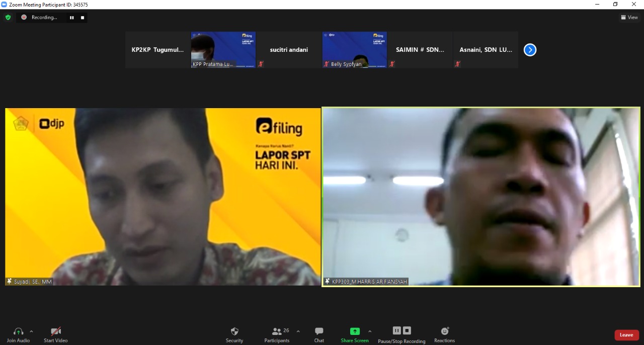The height and width of the screenshot is (345, 644).
Task: Toggle Pause/Stop Recording in the toolbar
Action: pos(401,332)
